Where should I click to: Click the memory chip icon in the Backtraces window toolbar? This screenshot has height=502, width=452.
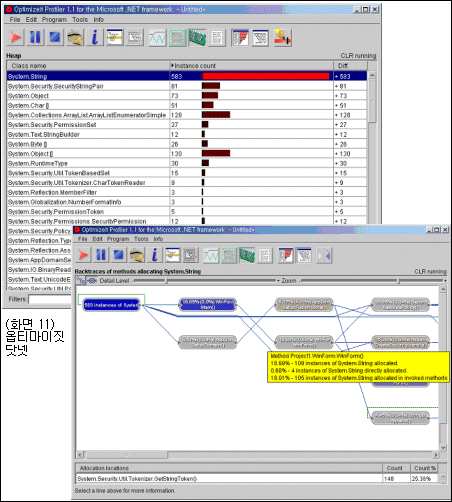coord(247,255)
